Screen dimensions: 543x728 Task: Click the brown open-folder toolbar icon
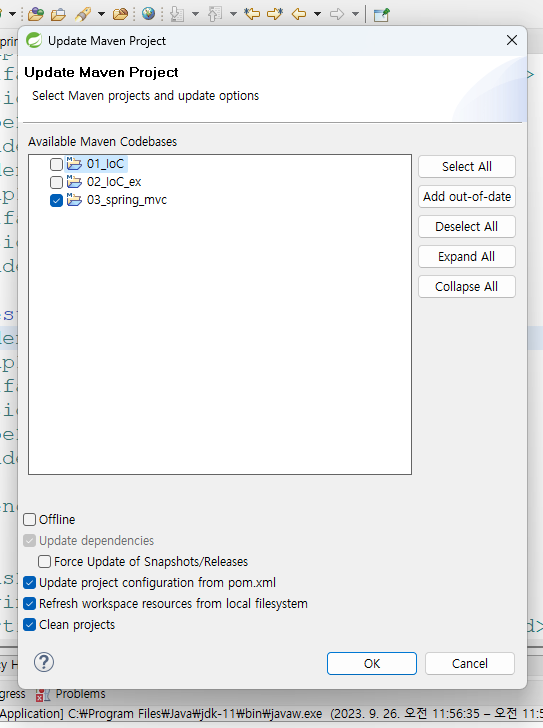pyautogui.click(x=120, y=14)
